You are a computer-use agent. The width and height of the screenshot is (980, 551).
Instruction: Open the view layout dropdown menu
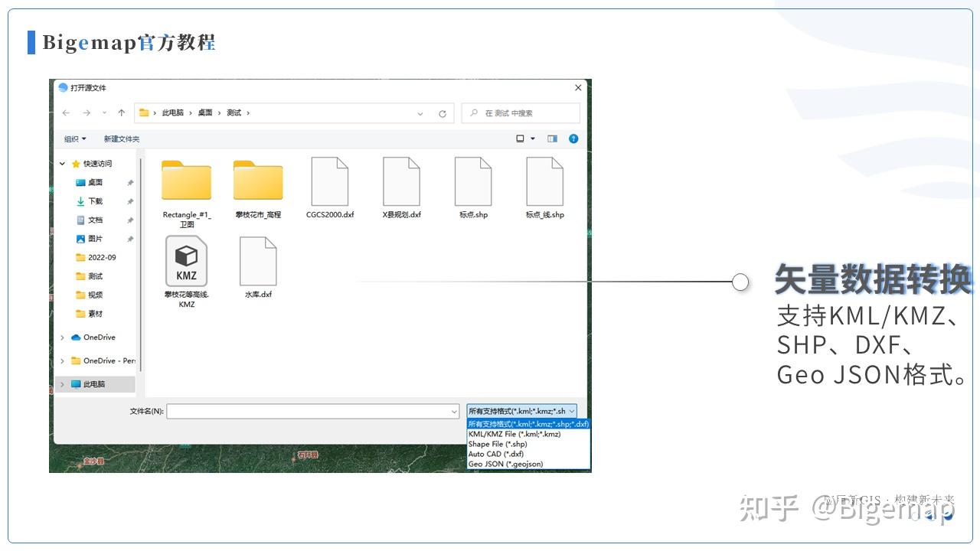coord(531,139)
